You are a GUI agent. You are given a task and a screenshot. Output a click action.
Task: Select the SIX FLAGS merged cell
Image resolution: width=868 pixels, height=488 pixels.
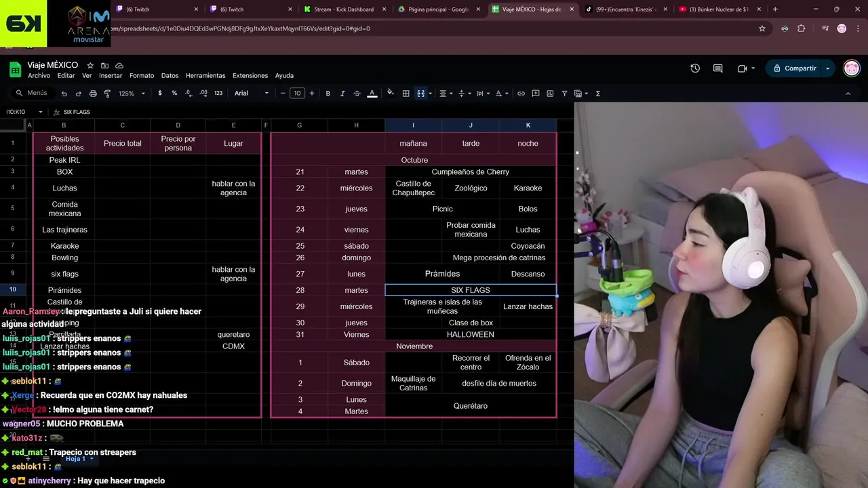471,290
